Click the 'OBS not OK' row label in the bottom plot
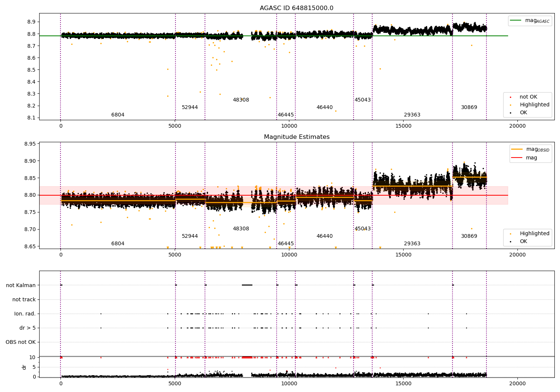The width and height of the screenshot is (560, 392). click(21, 342)
